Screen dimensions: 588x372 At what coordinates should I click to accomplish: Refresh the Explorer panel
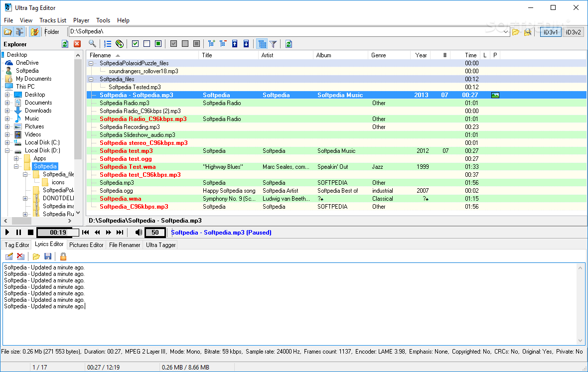tap(65, 44)
